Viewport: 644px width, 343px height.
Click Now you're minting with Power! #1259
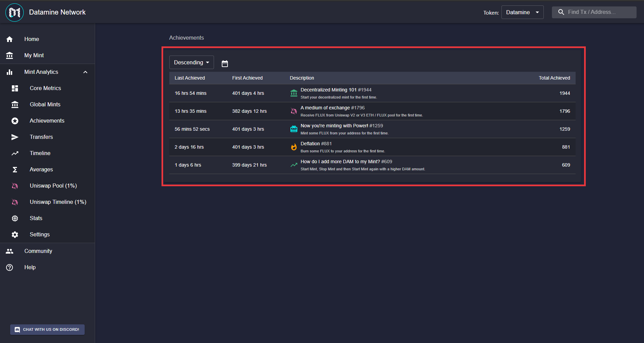342,126
